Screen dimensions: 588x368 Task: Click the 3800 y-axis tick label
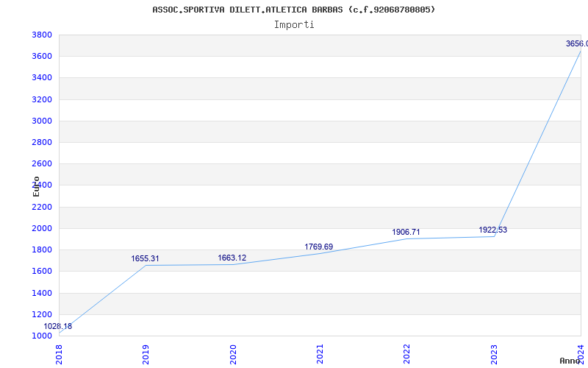[x=42, y=35]
